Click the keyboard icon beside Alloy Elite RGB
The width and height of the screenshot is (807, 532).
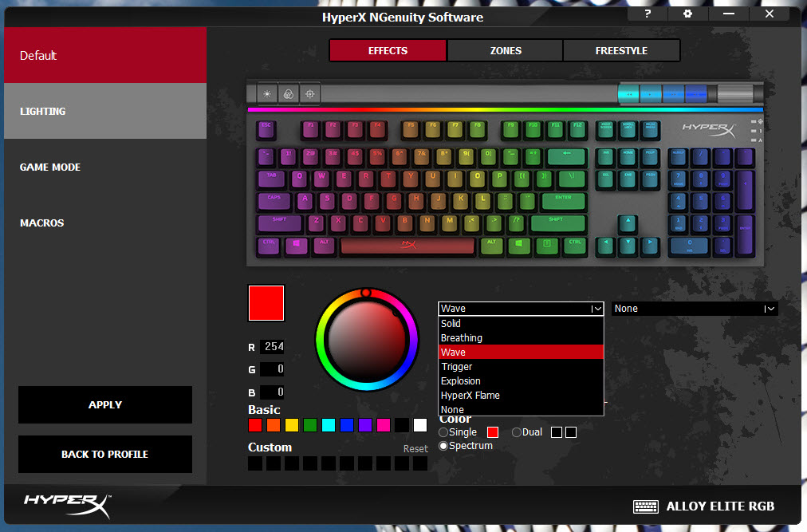645,506
